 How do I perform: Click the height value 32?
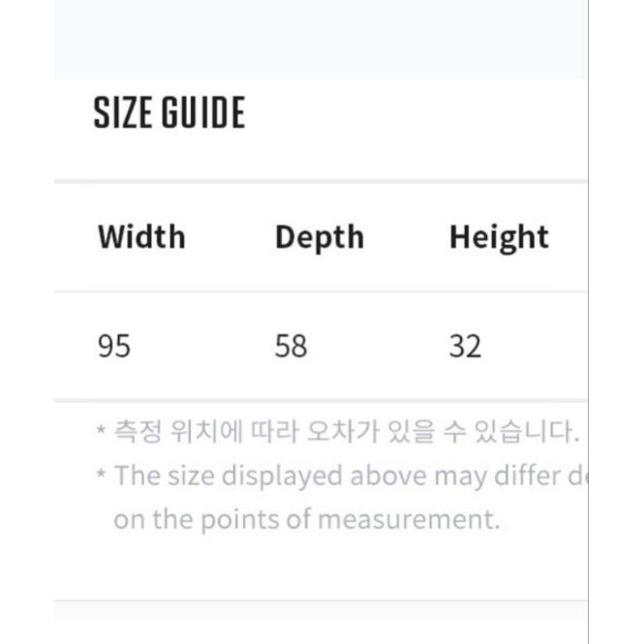pyautogui.click(x=465, y=346)
